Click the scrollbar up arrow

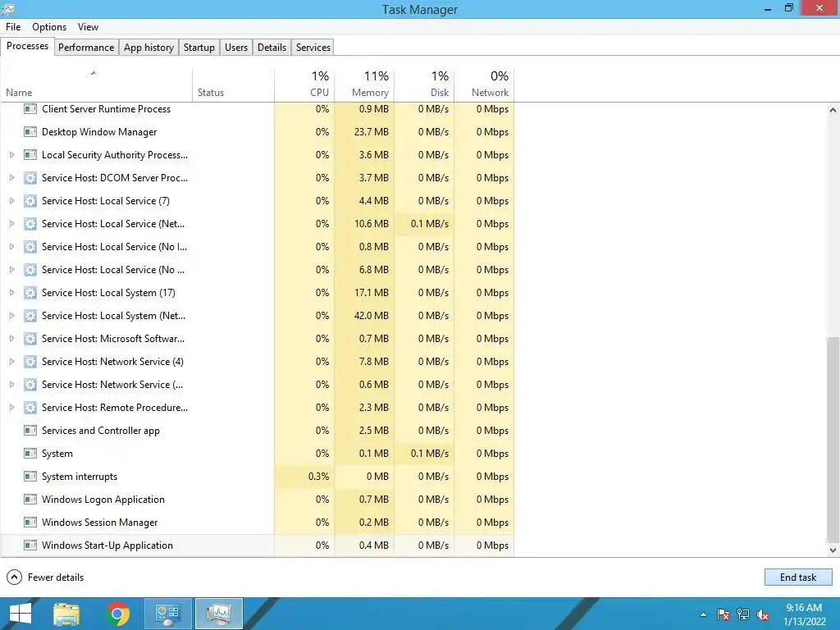click(833, 110)
